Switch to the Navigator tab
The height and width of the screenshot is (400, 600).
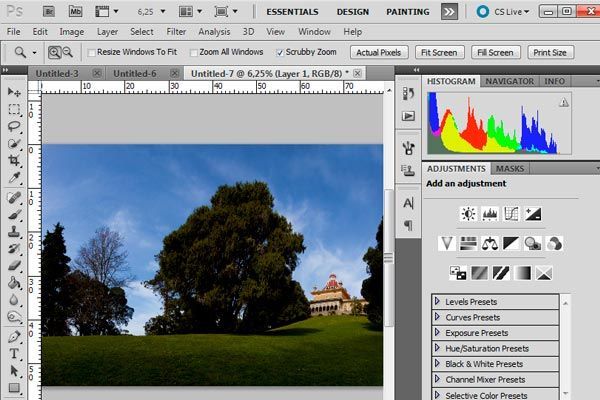tap(509, 81)
